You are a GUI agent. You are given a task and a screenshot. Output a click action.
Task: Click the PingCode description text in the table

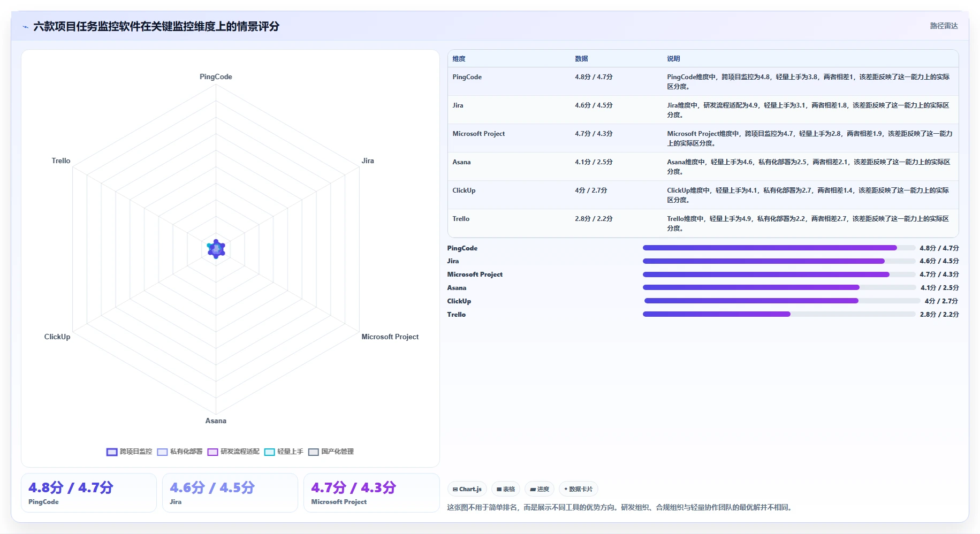pos(808,82)
